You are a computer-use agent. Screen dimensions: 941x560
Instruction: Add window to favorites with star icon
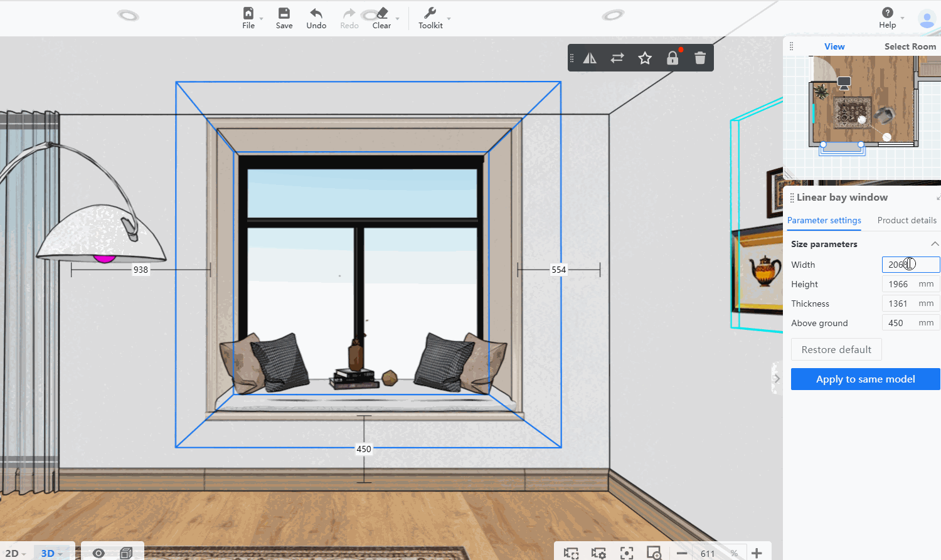click(645, 58)
